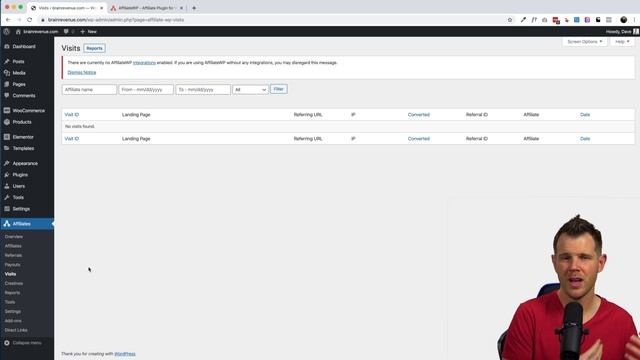Click the browser profile avatar icon
This screenshot has width=640, height=360.
pos(624,20)
